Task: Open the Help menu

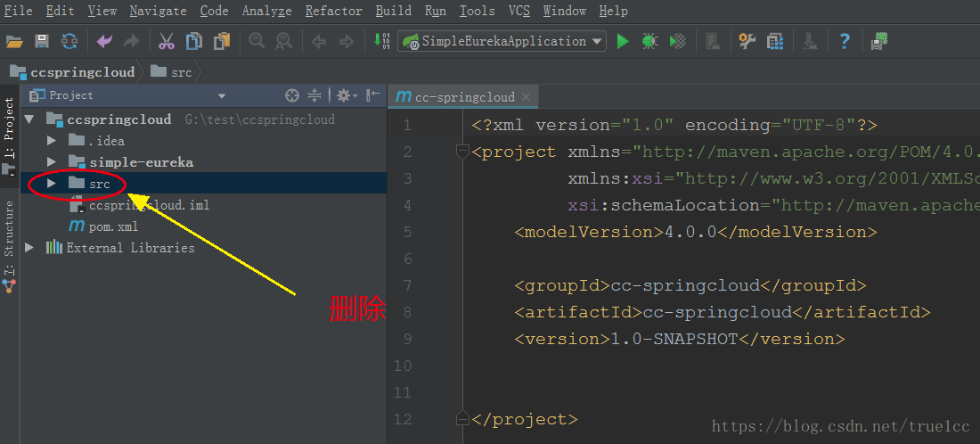Action: tap(613, 11)
